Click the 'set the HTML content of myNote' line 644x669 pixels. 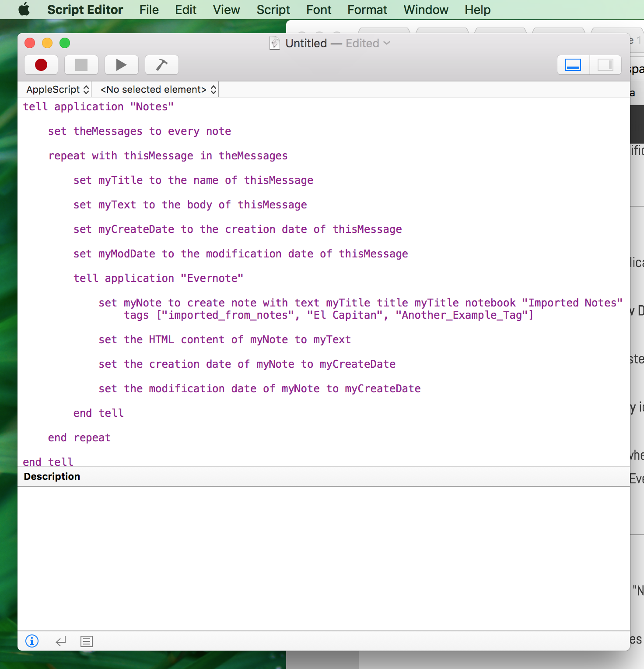[225, 339]
